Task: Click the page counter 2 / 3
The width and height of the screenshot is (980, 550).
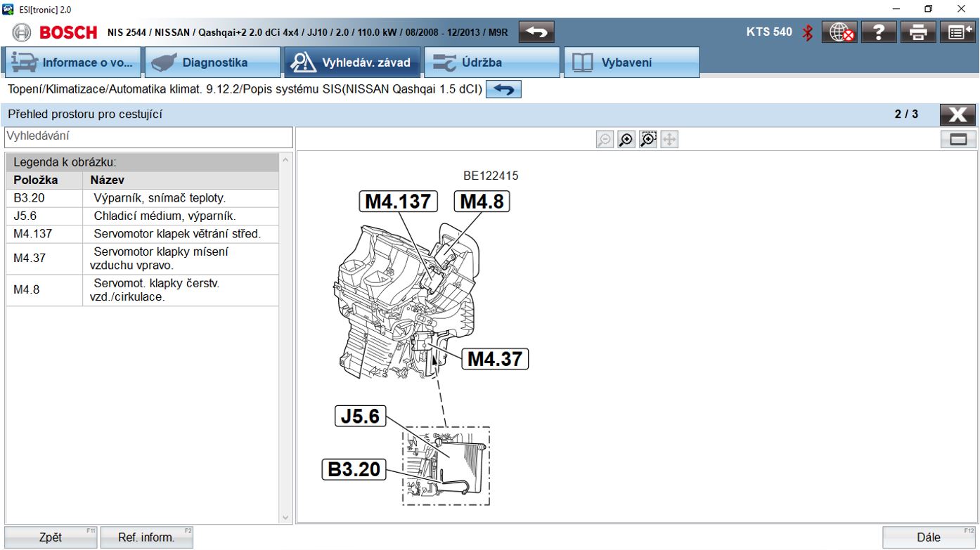Action: coord(906,114)
